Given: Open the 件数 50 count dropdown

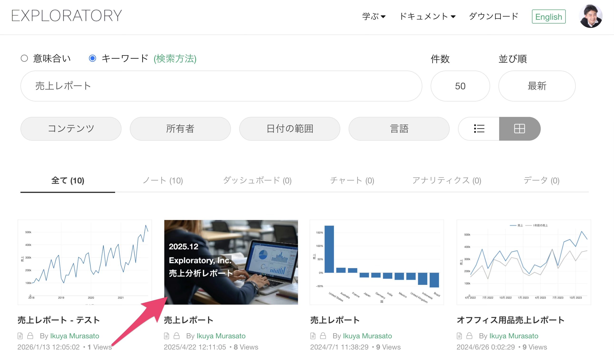Looking at the screenshot, I should pos(460,86).
